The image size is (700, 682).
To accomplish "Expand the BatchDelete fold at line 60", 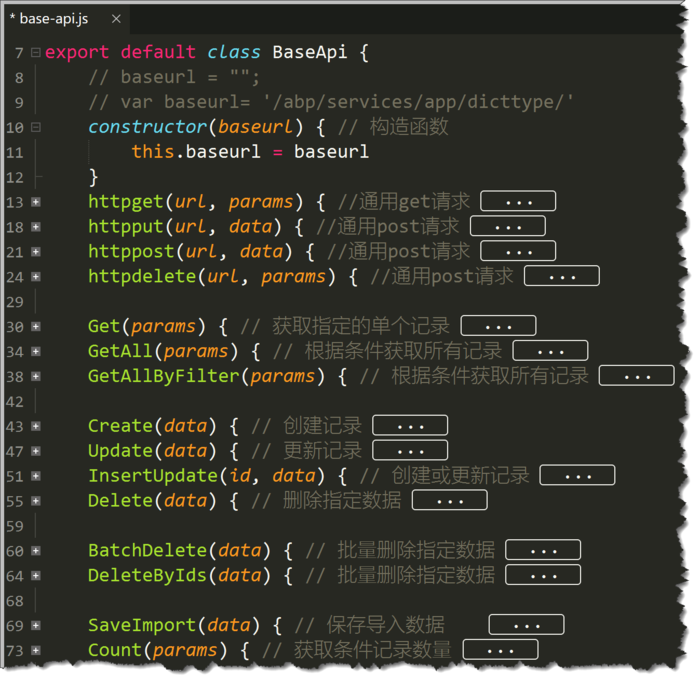I will 36,551.
